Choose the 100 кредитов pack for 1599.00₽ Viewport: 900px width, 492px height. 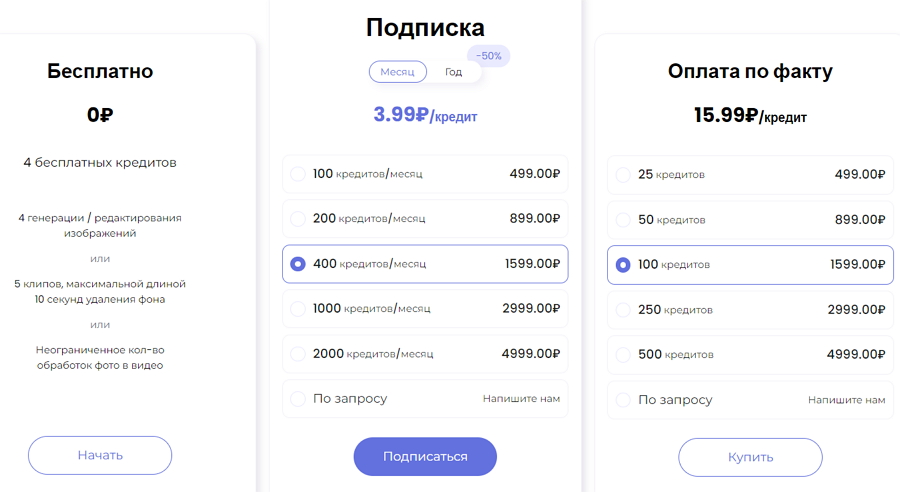tap(750, 265)
